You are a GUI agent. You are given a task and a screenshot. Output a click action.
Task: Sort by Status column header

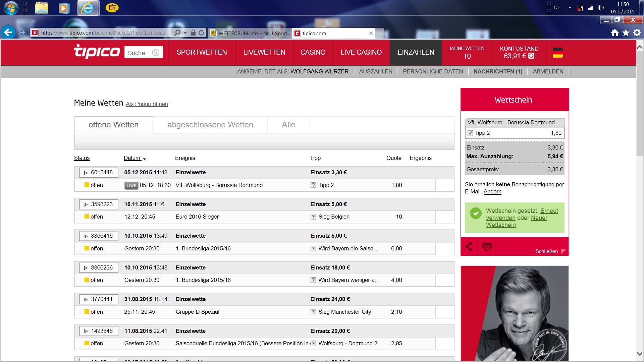pyautogui.click(x=82, y=158)
